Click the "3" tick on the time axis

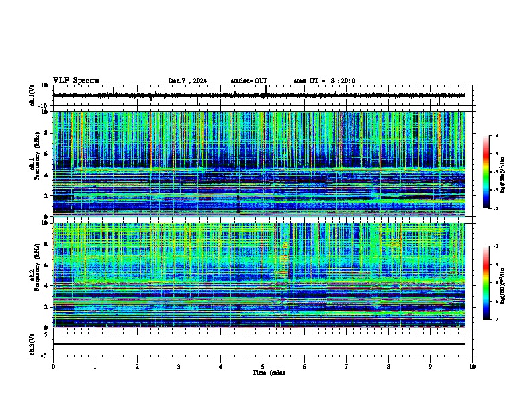coord(179,367)
